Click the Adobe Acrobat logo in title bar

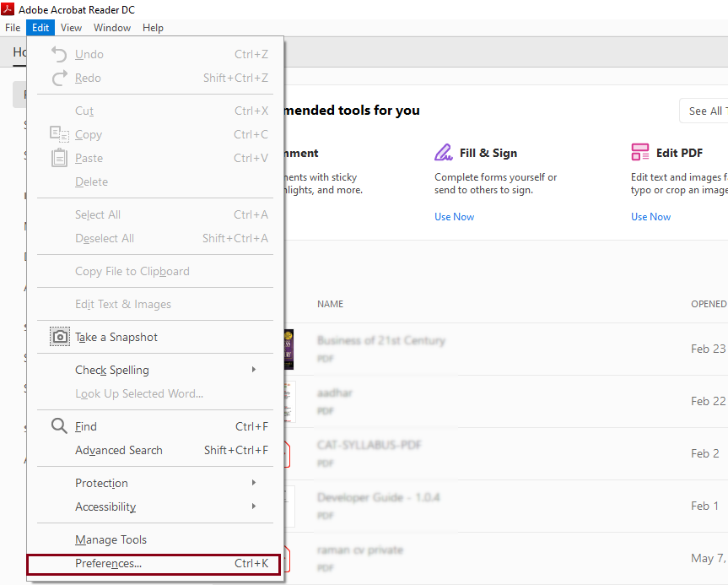[8, 8]
